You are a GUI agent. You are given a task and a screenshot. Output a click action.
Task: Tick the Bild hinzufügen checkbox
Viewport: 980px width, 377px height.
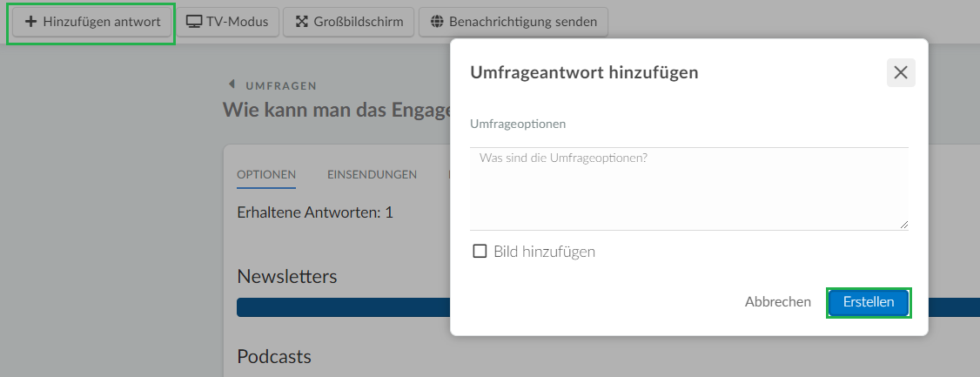pyautogui.click(x=480, y=252)
